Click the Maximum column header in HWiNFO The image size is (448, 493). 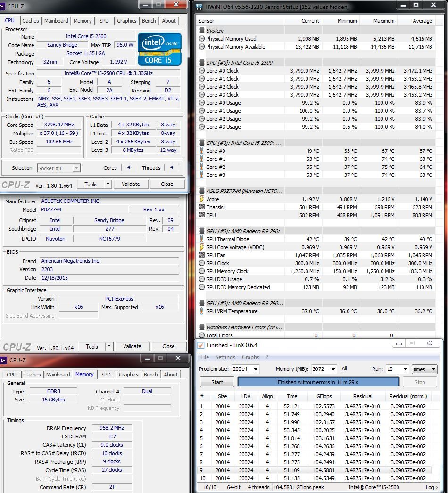pyautogui.click(x=379, y=21)
